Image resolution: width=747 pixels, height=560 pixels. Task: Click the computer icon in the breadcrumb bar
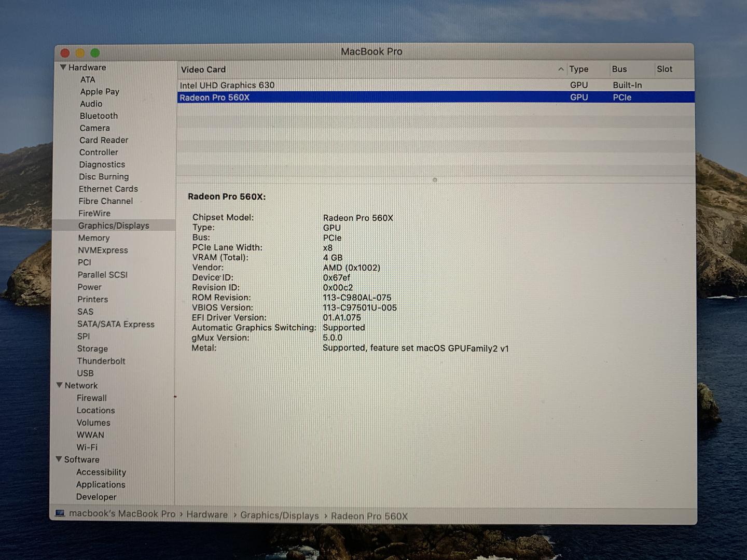point(60,513)
